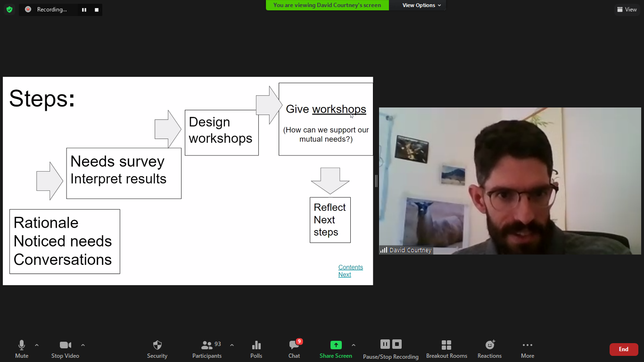Screen dimensions: 644x362
Task: Open the Polls button
Action: pos(256,349)
